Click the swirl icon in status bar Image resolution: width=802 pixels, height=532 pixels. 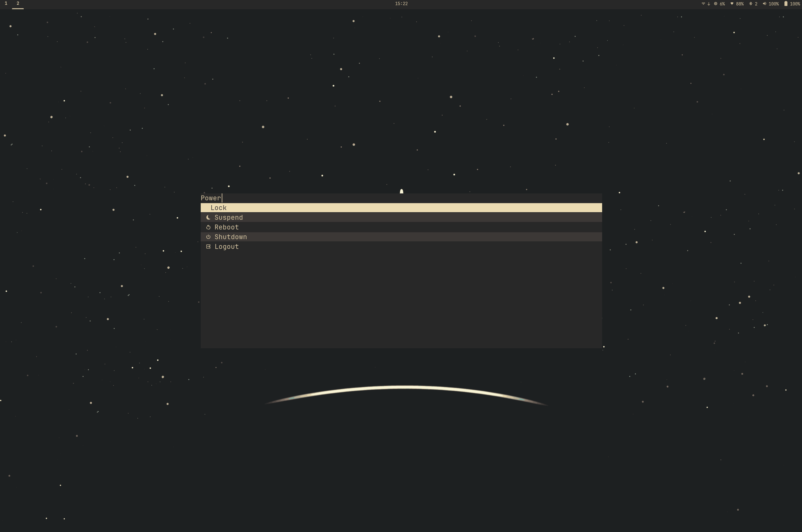pos(703,4)
